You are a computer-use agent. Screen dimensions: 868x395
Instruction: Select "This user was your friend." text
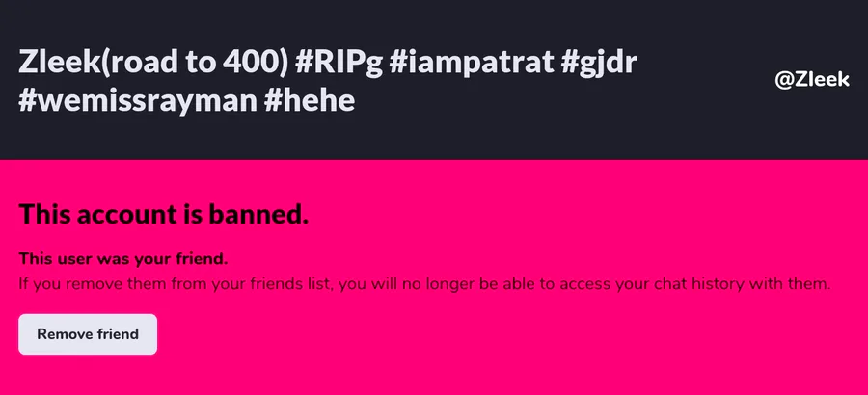point(123,259)
